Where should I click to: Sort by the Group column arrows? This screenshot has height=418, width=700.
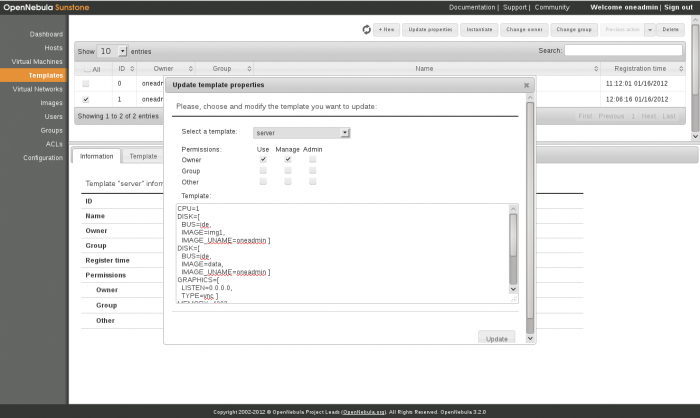(249, 69)
